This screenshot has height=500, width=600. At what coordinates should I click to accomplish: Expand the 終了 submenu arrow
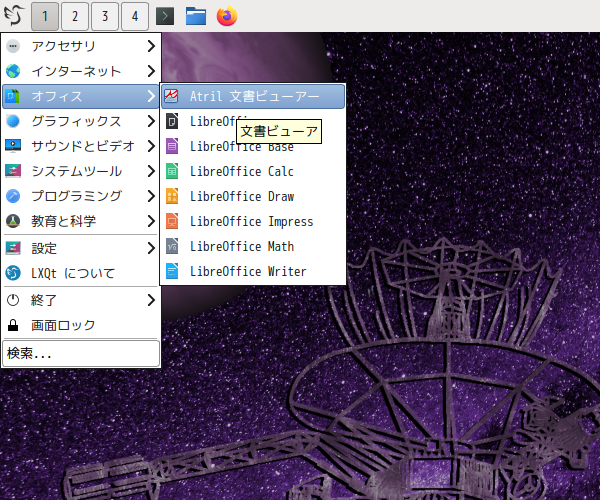(x=151, y=300)
